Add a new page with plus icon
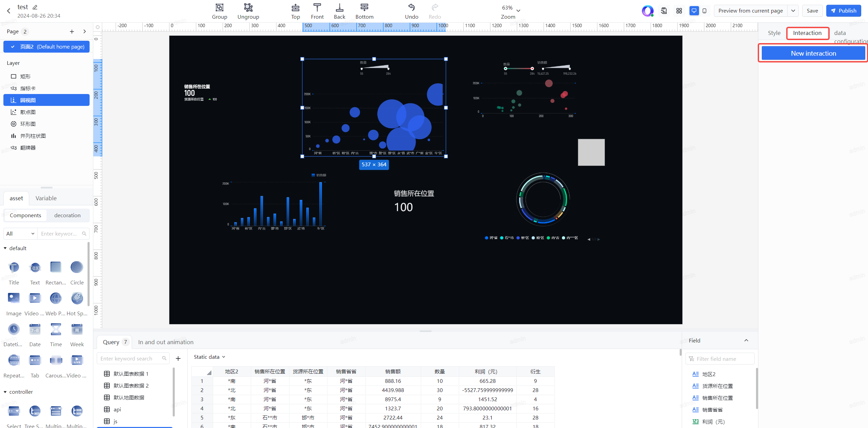Image resolution: width=868 pixels, height=428 pixels. [x=72, y=32]
